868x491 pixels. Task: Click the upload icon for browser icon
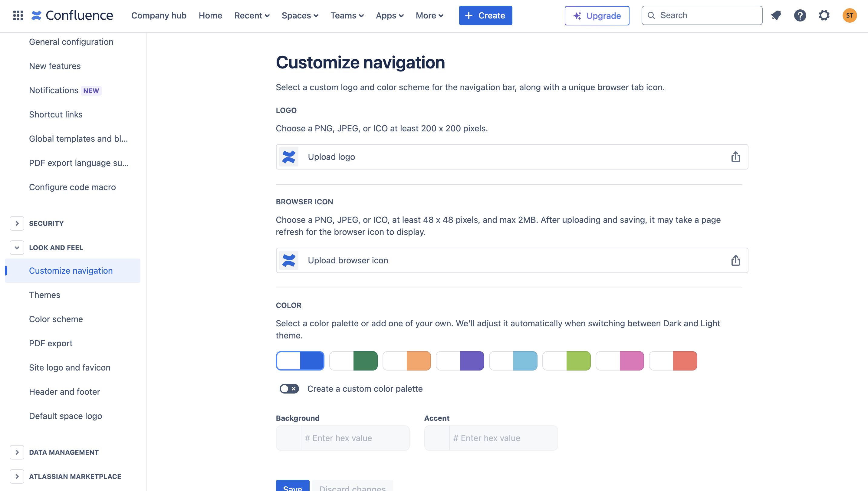pyautogui.click(x=735, y=260)
